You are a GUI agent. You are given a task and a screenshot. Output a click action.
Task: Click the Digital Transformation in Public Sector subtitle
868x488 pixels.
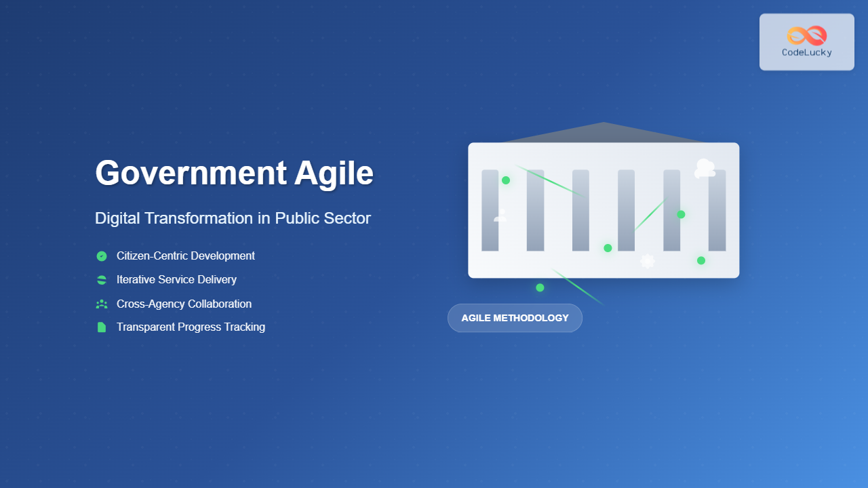pyautogui.click(x=233, y=218)
